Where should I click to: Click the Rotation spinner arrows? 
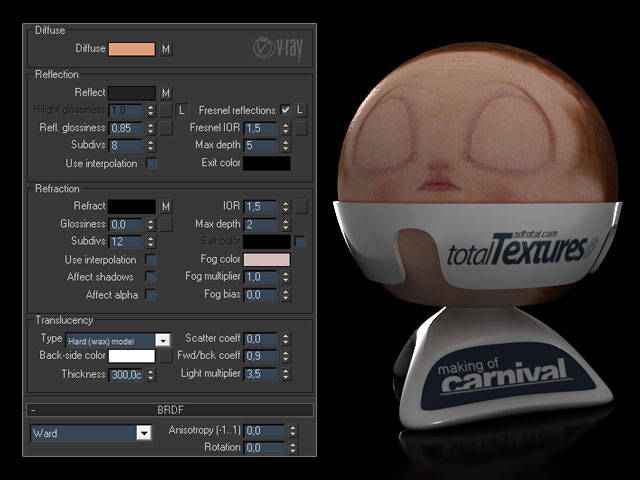(x=293, y=448)
